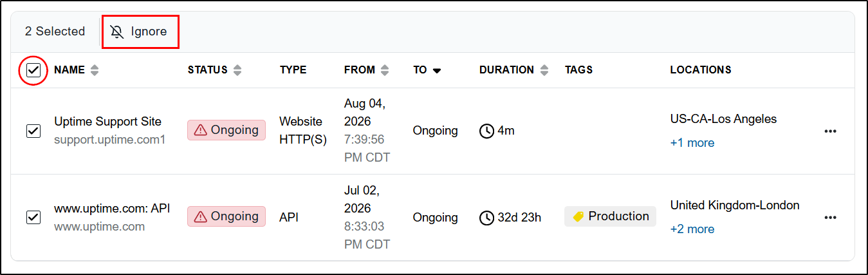The width and height of the screenshot is (868, 275).
Task: Click the clock icon beside 32d 23h
Action: point(486,218)
